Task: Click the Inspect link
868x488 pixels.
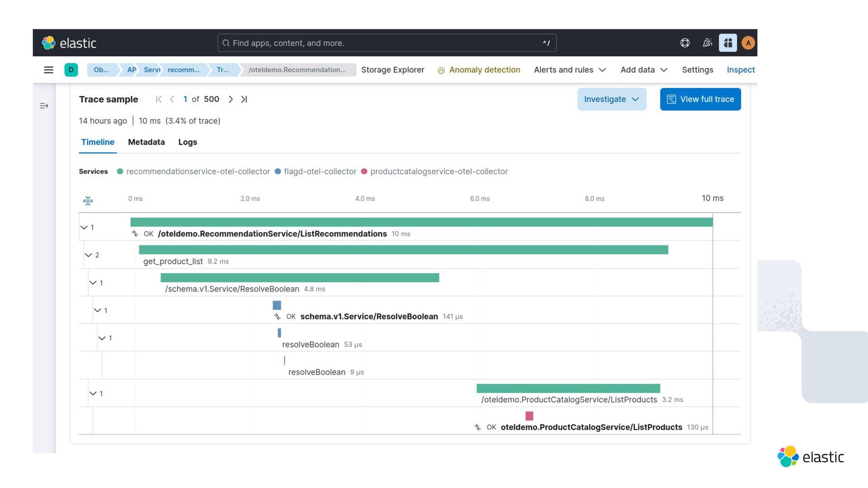Action: (741, 70)
